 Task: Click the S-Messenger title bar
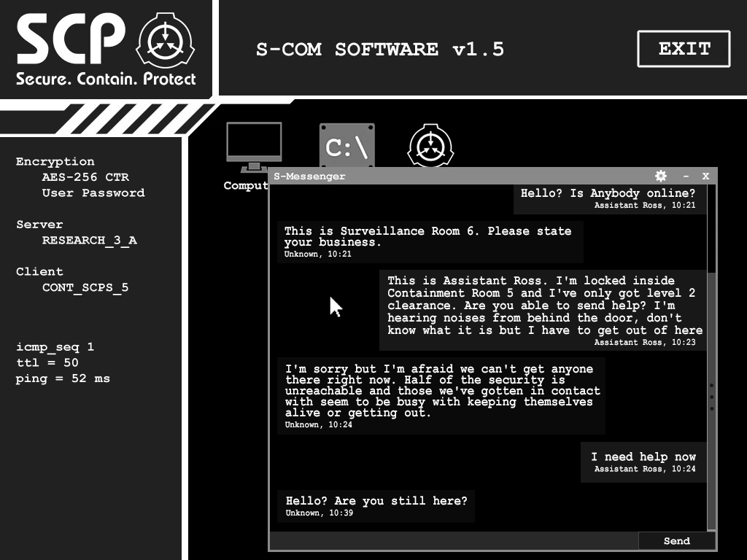tap(492, 176)
